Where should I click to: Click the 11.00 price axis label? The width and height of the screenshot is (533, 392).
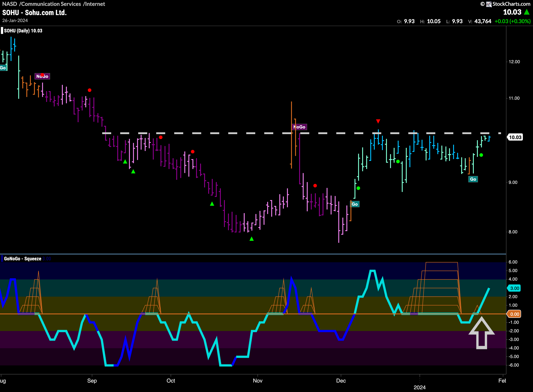514,98
